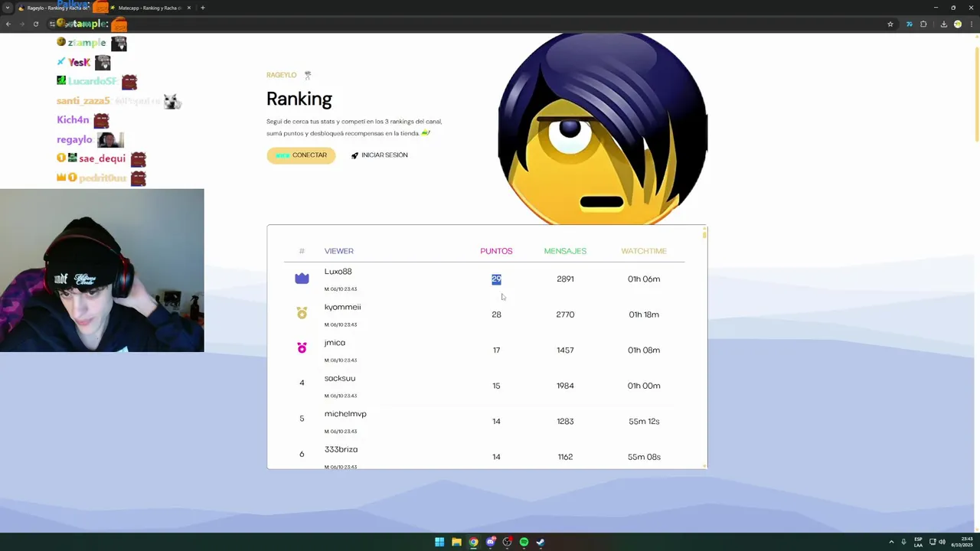Click watchtime 55m 12s

pos(644,422)
